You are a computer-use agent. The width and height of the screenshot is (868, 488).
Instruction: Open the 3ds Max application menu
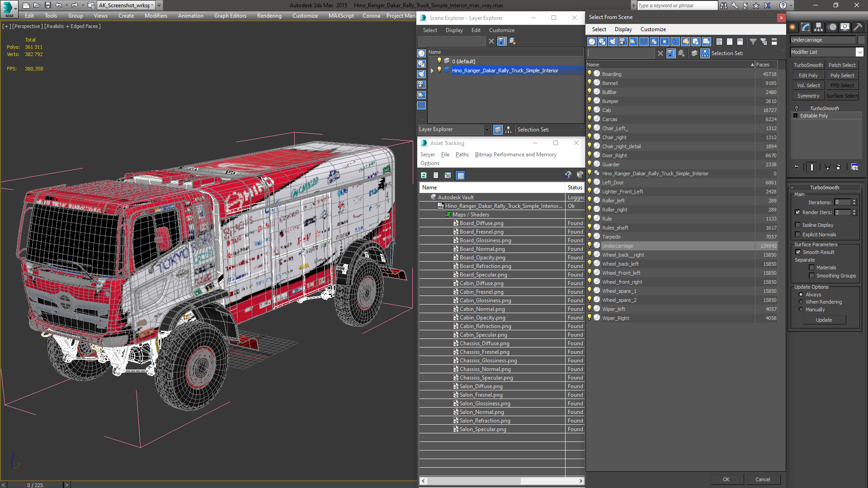point(9,9)
